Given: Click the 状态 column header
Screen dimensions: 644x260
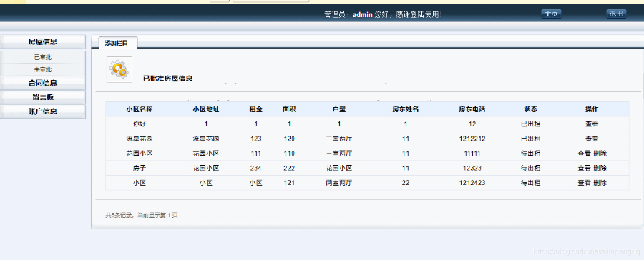Looking at the screenshot, I should [x=530, y=109].
